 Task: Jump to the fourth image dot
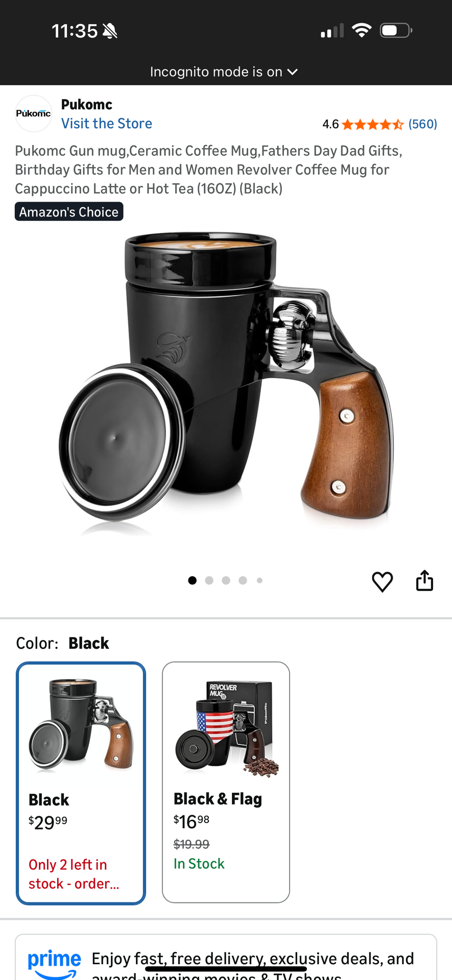pos(243,580)
